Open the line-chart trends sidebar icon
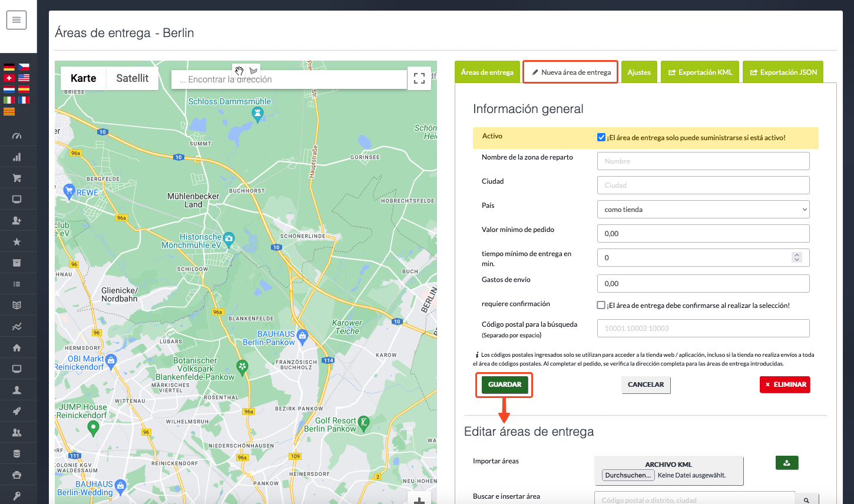 tap(16, 327)
